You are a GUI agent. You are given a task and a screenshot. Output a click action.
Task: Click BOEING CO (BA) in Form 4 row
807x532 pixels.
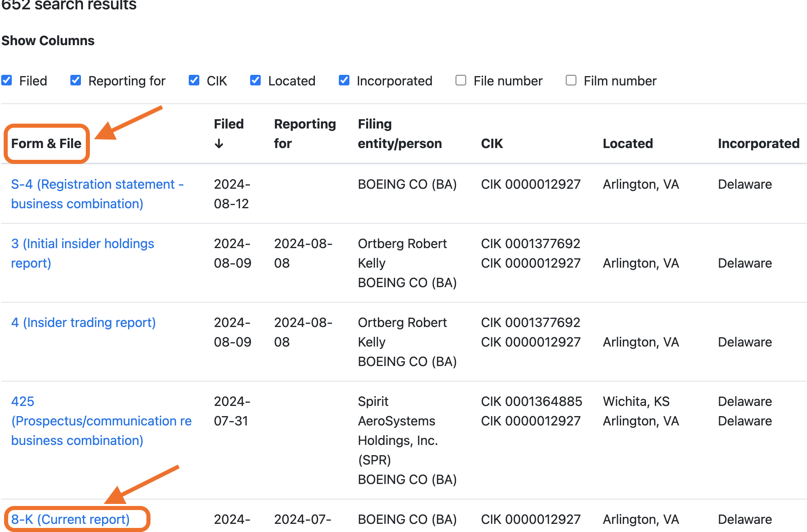click(x=407, y=362)
